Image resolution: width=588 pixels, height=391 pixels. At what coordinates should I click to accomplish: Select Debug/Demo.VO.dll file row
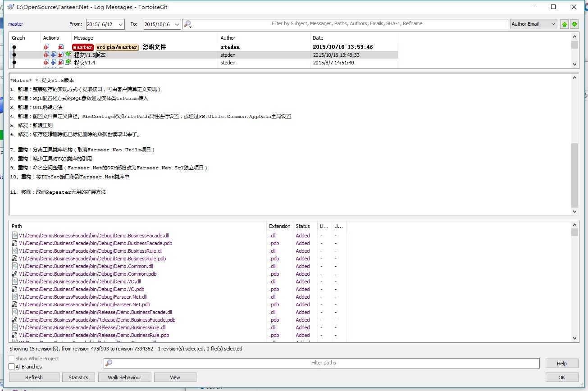pyautogui.click(x=178, y=282)
